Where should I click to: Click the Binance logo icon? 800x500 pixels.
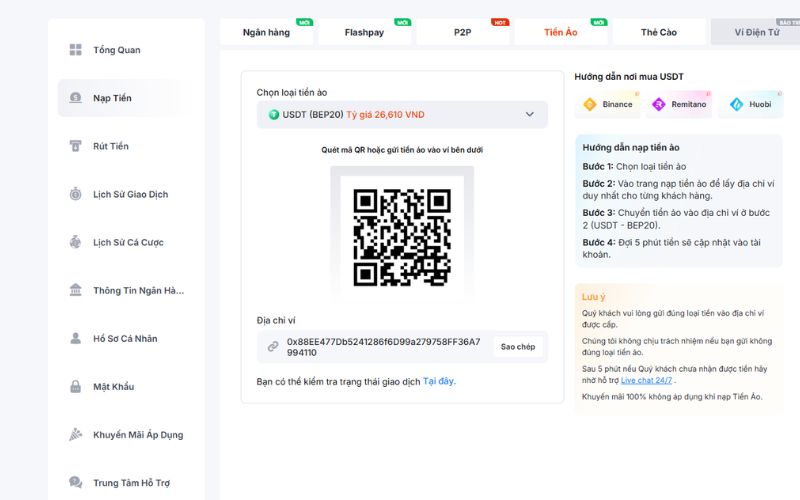590,104
